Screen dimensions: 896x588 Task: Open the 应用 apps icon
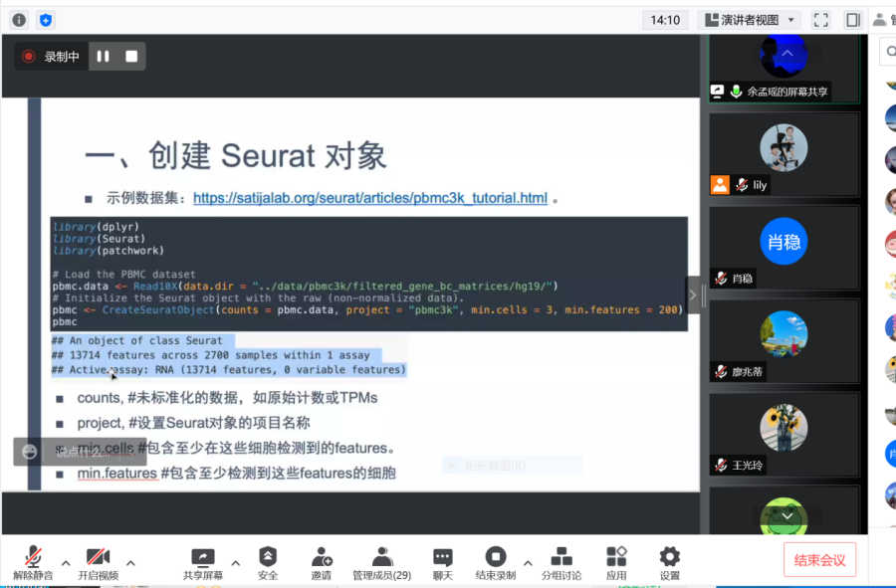click(616, 562)
